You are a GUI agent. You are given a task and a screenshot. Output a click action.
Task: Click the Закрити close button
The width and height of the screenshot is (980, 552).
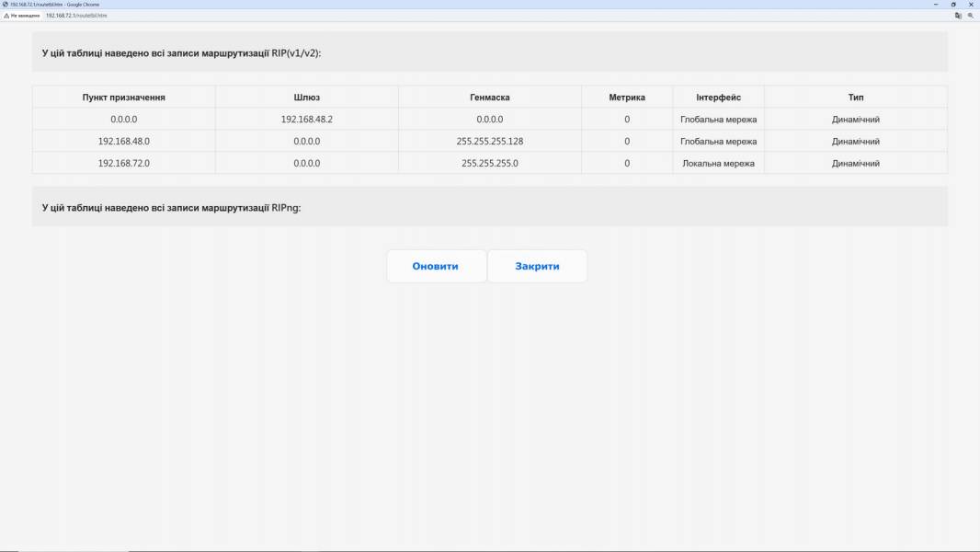537,266
